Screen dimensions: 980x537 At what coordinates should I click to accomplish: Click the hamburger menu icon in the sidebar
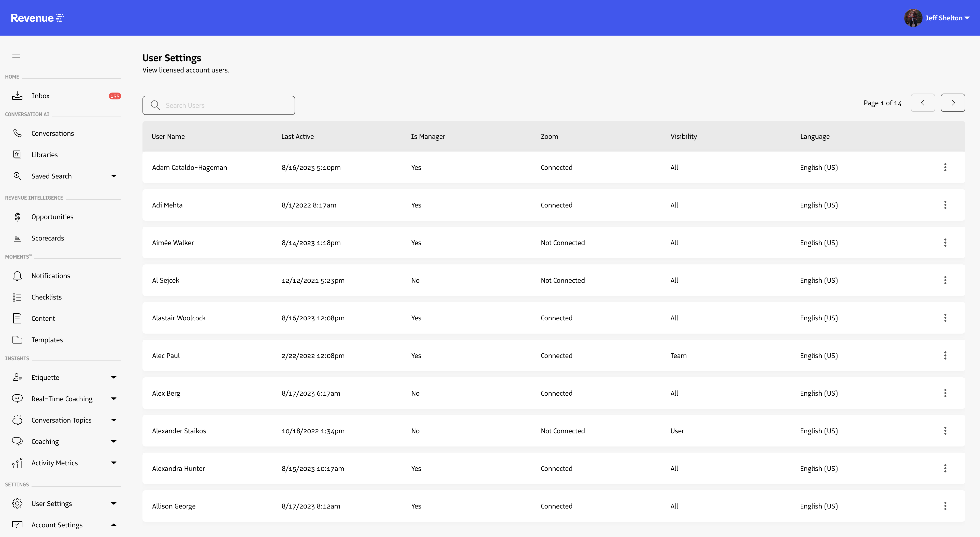click(16, 54)
